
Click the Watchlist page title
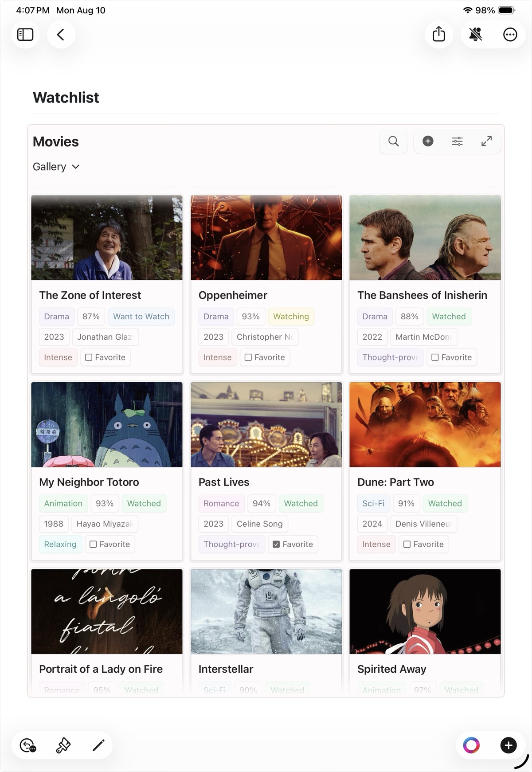point(66,98)
